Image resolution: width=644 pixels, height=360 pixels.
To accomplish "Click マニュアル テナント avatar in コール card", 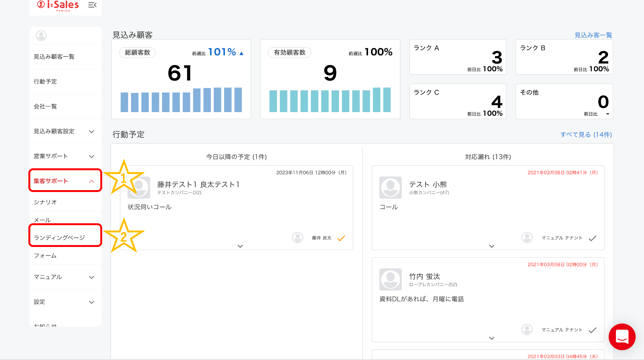I will (x=527, y=238).
